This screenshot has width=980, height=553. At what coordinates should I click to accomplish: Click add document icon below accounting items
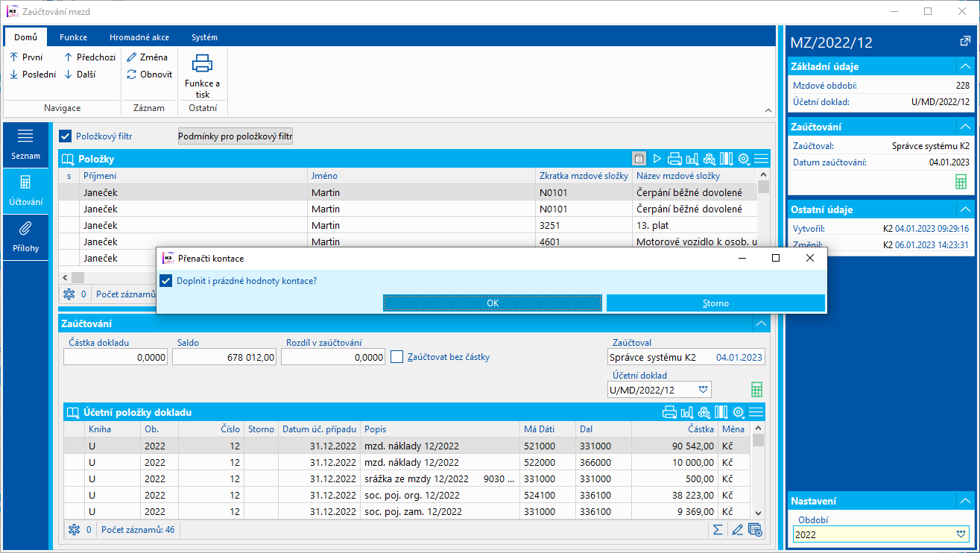pos(755,530)
